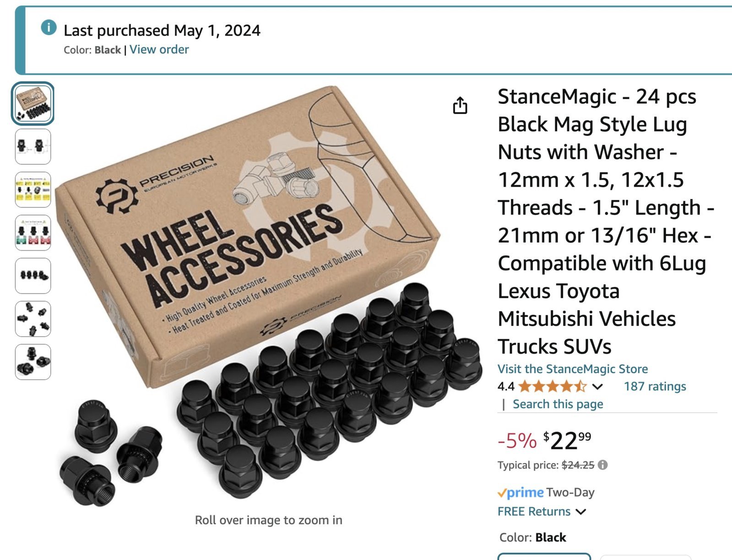The width and height of the screenshot is (732, 560).
Task: Select the Black color option swatch
Action: [x=544, y=556]
